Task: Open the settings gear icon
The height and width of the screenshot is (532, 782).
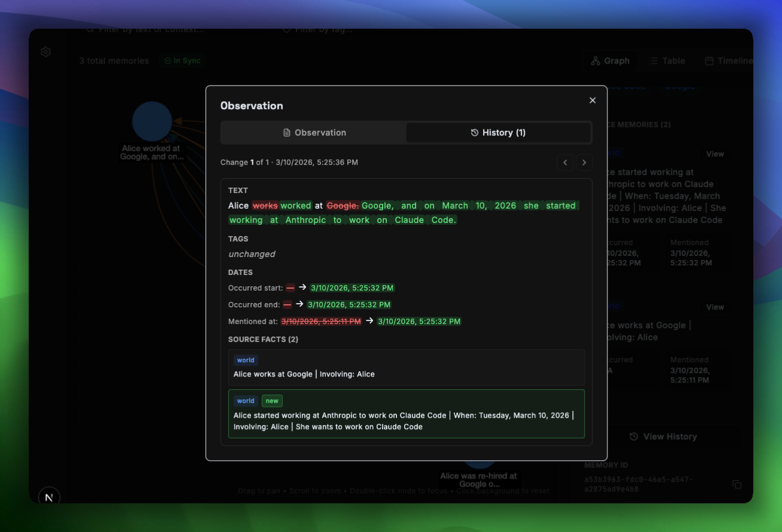Action: pos(46,52)
